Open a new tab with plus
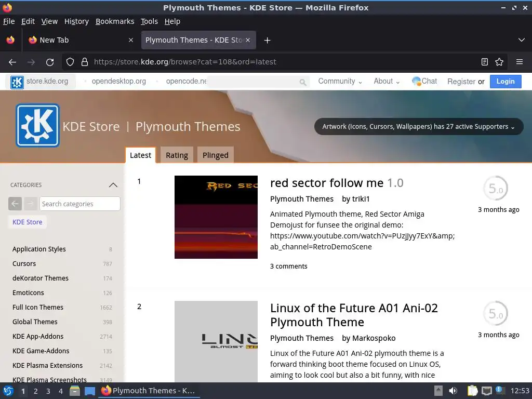 coord(268,41)
